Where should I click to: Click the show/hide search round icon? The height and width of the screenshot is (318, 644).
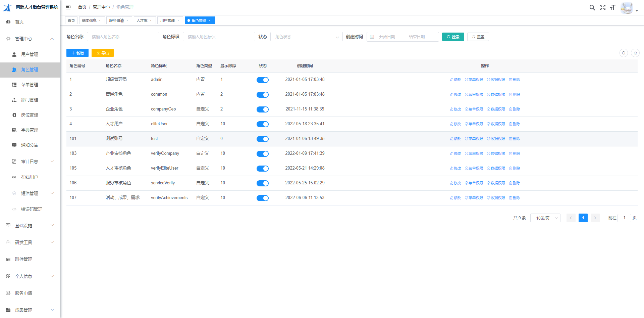pos(624,53)
